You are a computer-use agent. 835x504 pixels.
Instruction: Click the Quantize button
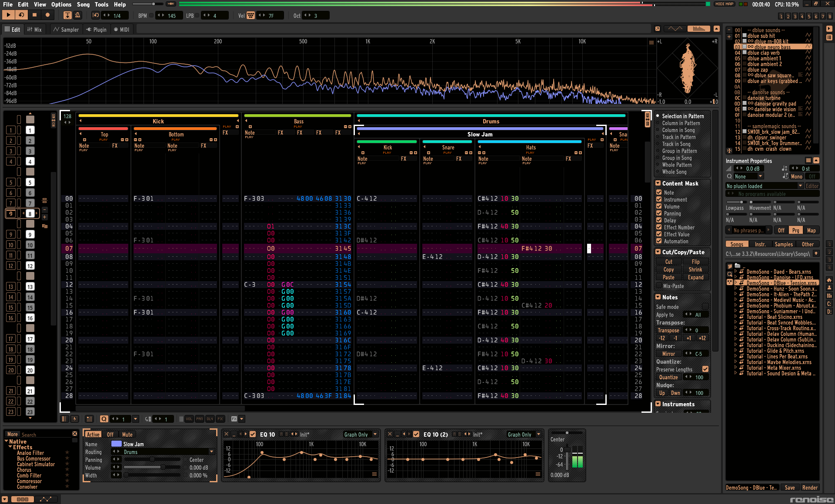click(x=668, y=377)
